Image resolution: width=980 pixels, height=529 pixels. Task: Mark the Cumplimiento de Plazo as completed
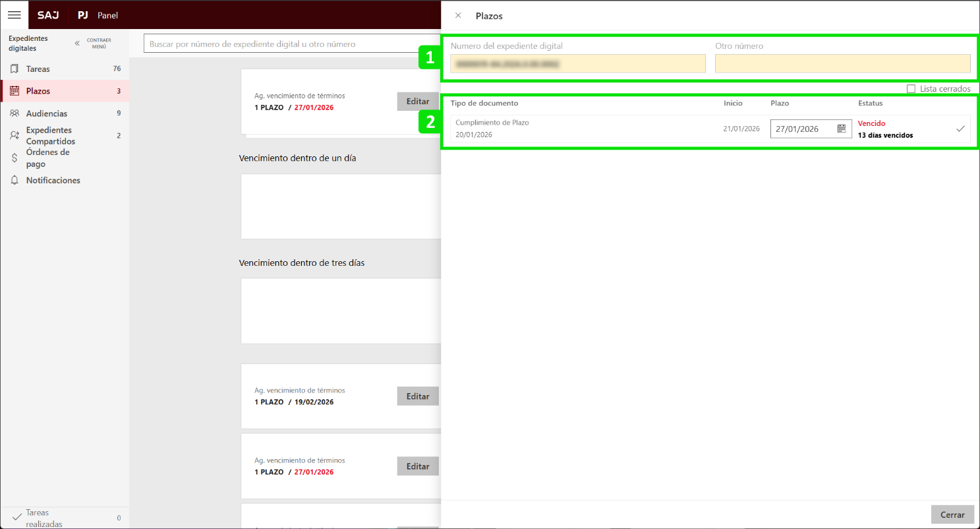click(960, 129)
